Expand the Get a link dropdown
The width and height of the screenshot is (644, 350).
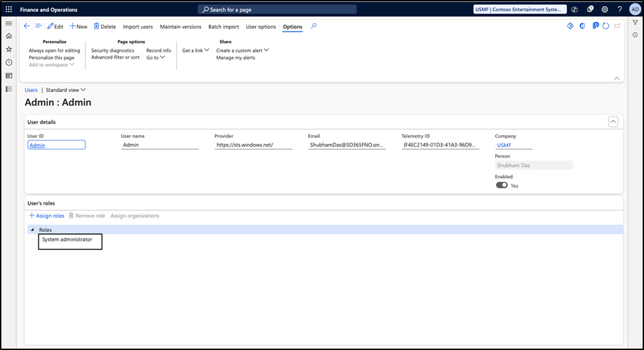click(196, 50)
